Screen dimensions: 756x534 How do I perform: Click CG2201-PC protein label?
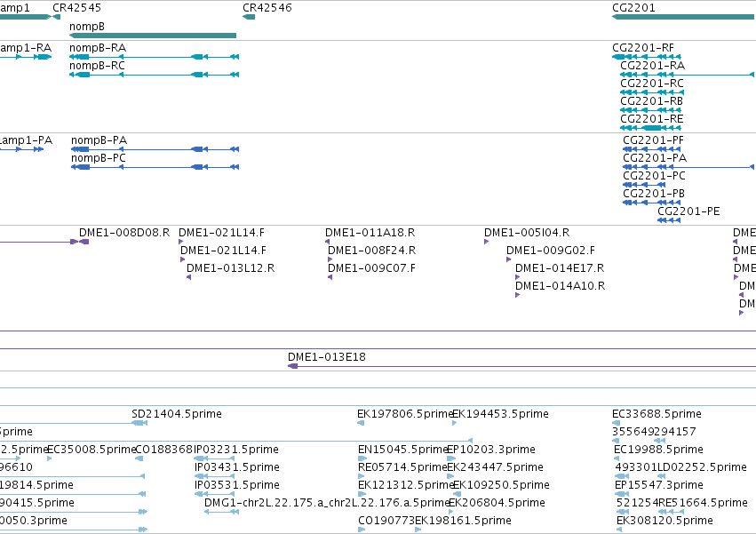point(654,176)
